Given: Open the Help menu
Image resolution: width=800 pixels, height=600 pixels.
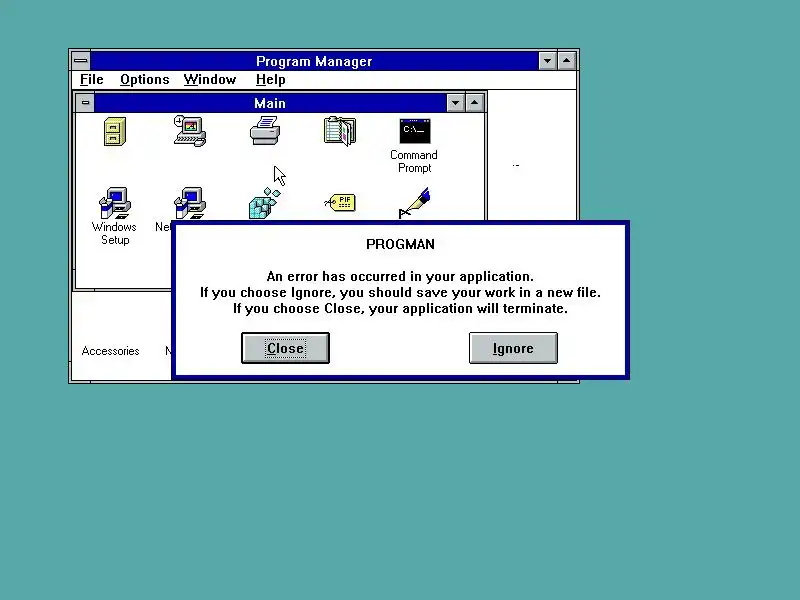Looking at the screenshot, I should pyautogui.click(x=270, y=80).
